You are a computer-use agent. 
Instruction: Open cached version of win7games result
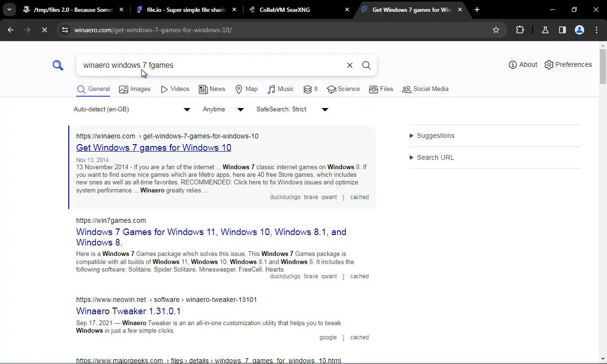[359, 276]
